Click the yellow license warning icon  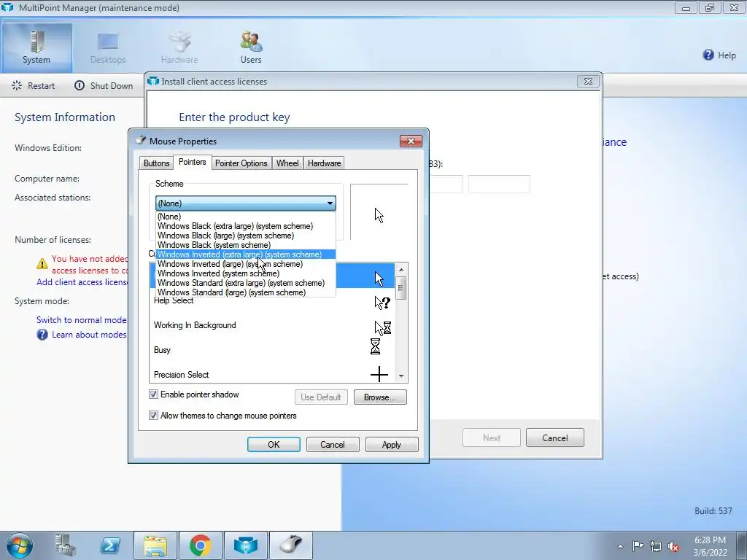coord(42,263)
